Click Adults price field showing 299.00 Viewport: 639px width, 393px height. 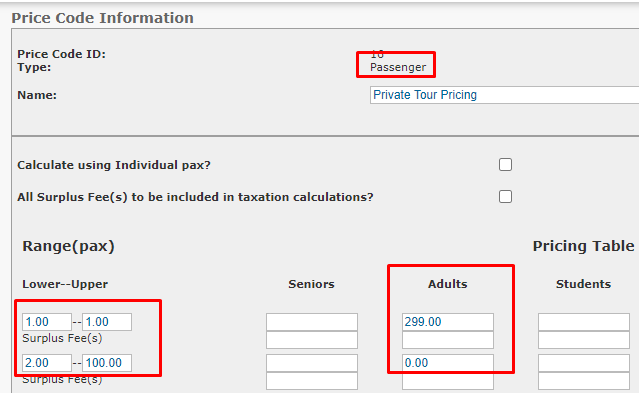tap(447, 322)
